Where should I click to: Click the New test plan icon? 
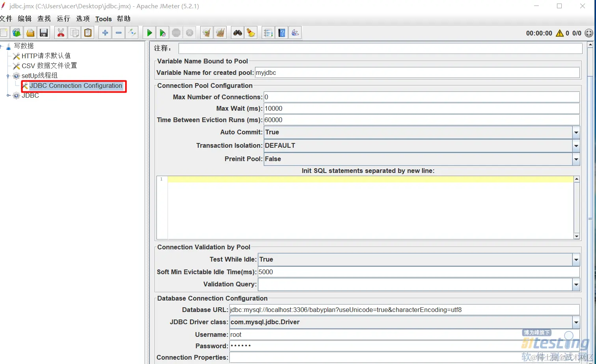[3, 33]
